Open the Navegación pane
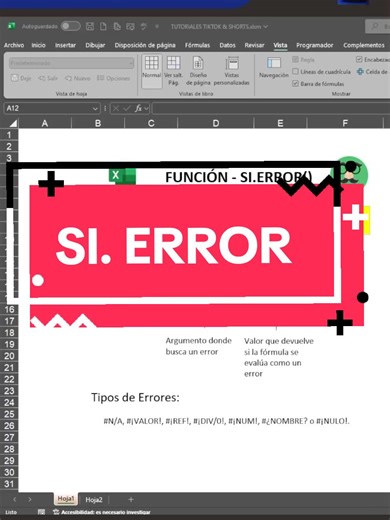Image resolution: width=390 pixels, height=520 pixels. [274, 68]
